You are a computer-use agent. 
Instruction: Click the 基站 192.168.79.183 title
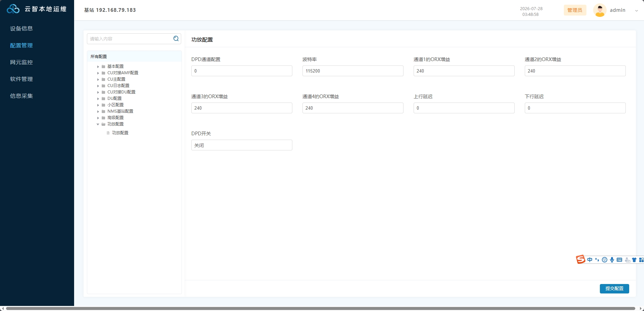(110, 10)
